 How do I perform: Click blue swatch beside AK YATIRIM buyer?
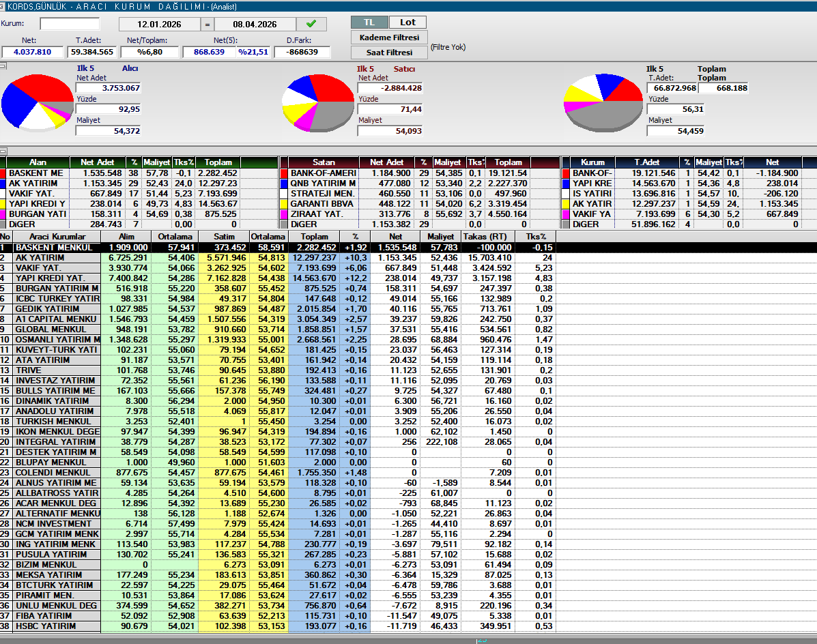click(3, 184)
